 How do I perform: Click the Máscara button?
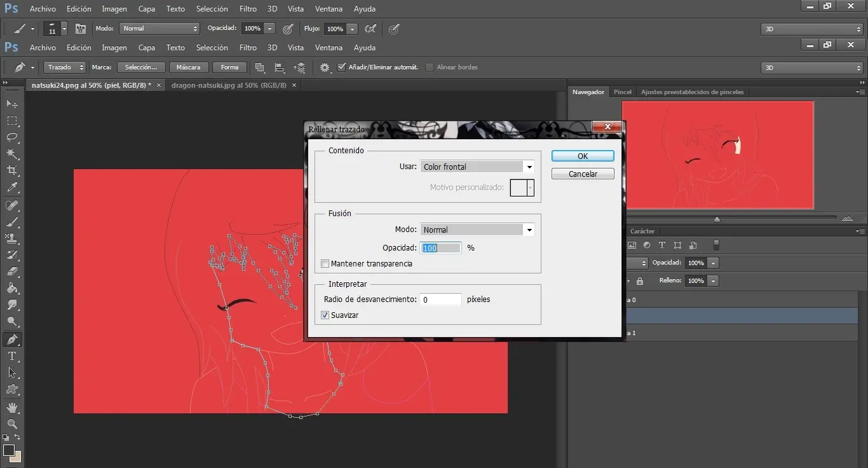pyautogui.click(x=188, y=67)
